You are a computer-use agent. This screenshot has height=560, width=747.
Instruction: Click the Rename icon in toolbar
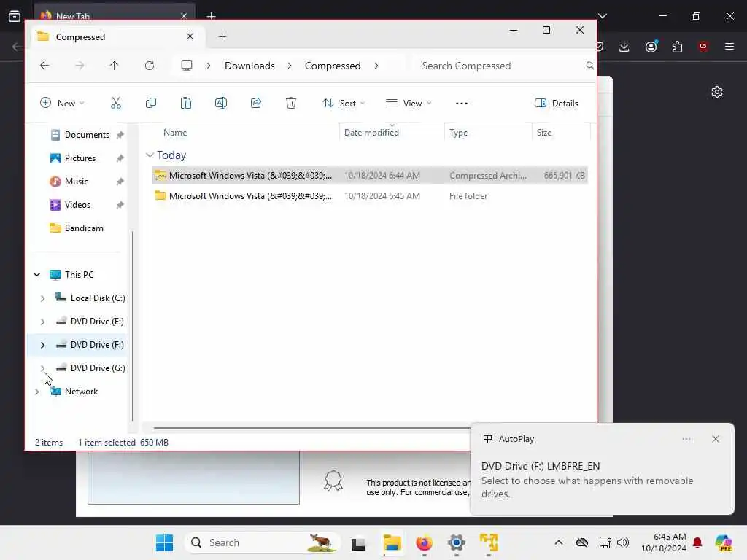tap(221, 103)
